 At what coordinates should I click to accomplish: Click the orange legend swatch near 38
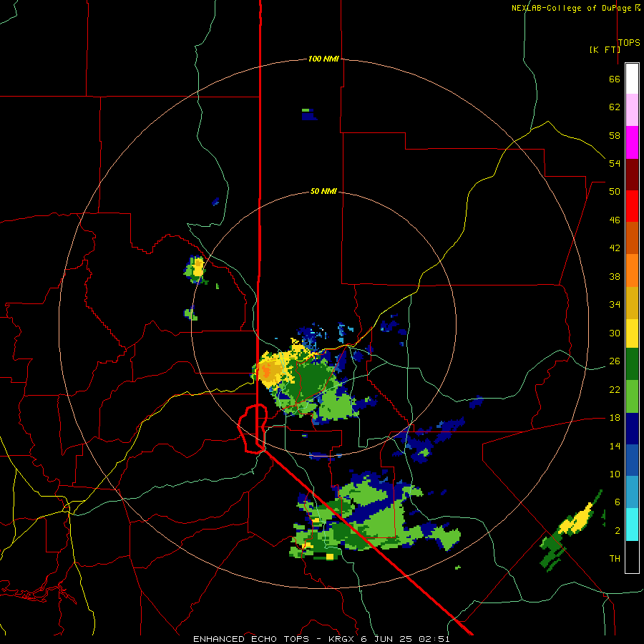click(632, 270)
